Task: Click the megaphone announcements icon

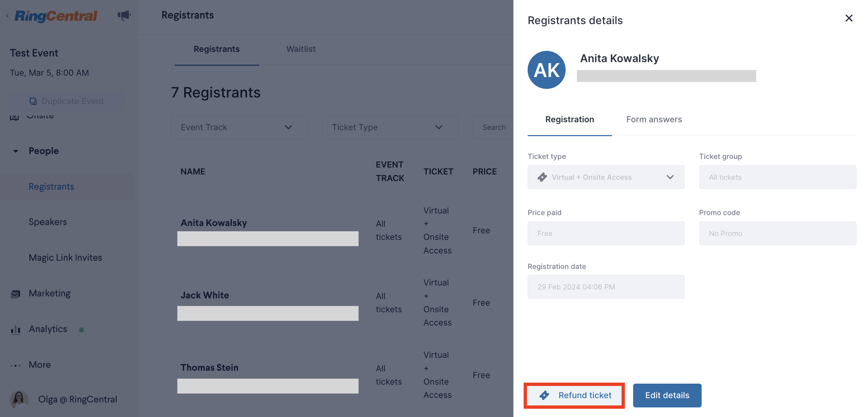Action: tap(124, 15)
